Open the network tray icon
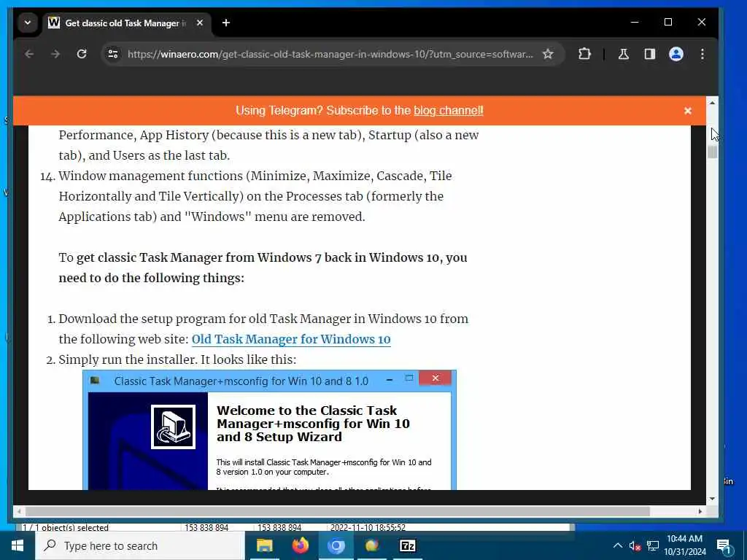The width and height of the screenshot is (747, 560). click(x=653, y=545)
